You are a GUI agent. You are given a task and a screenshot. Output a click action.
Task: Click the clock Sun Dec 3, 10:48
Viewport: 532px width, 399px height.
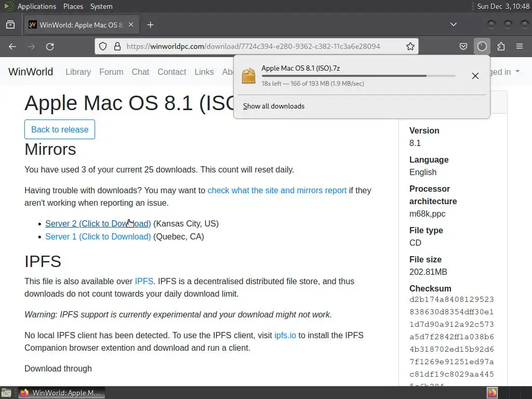(x=503, y=6)
